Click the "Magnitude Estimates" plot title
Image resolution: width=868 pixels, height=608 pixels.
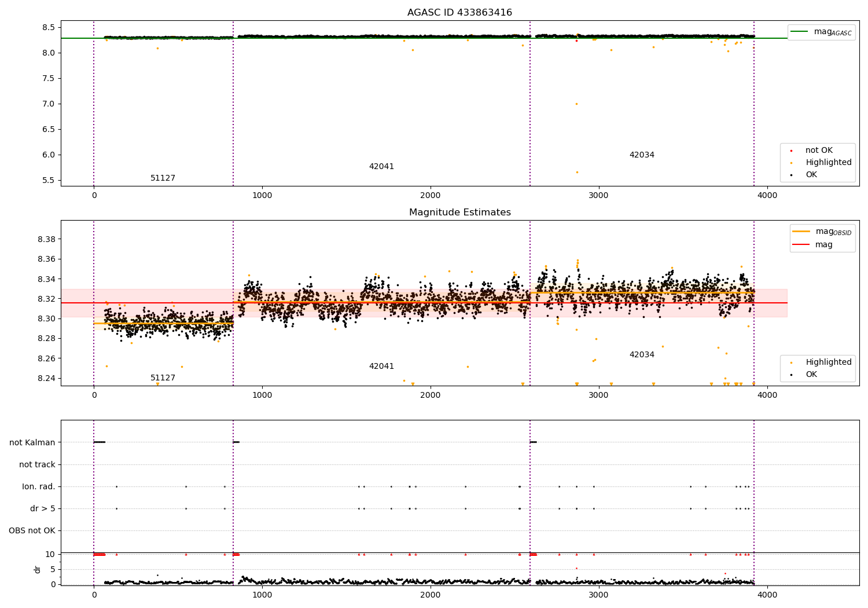pyautogui.click(x=459, y=213)
